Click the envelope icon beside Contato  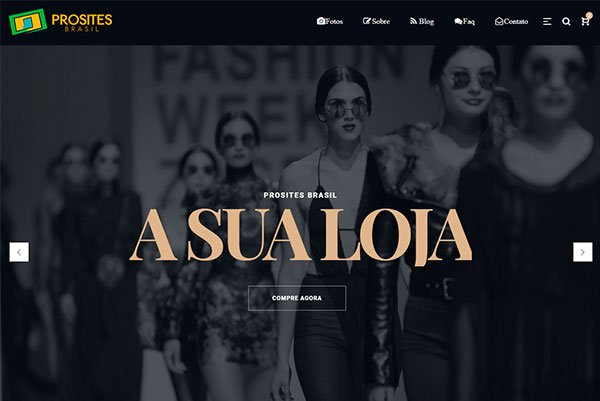click(x=499, y=21)
